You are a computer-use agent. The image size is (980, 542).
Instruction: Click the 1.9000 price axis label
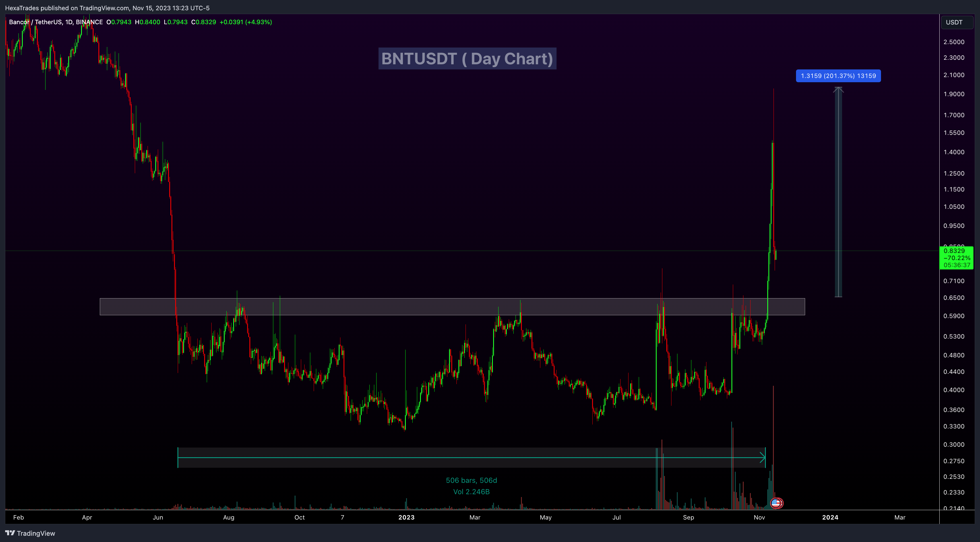pos(954,94)
